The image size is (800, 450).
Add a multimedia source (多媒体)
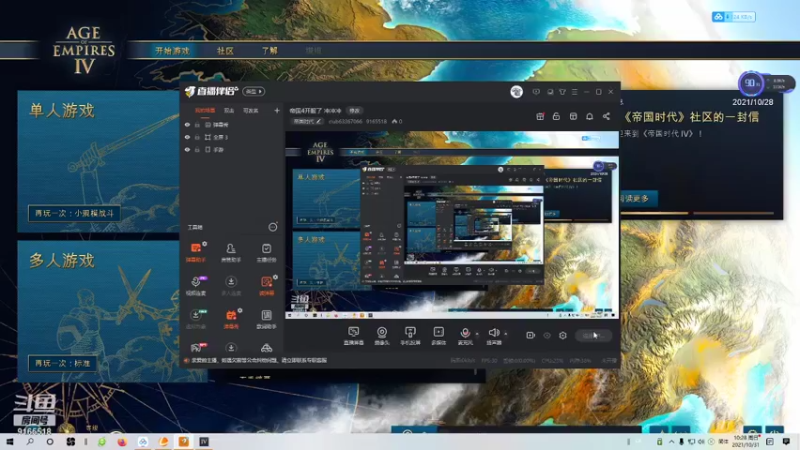[438, 336]
